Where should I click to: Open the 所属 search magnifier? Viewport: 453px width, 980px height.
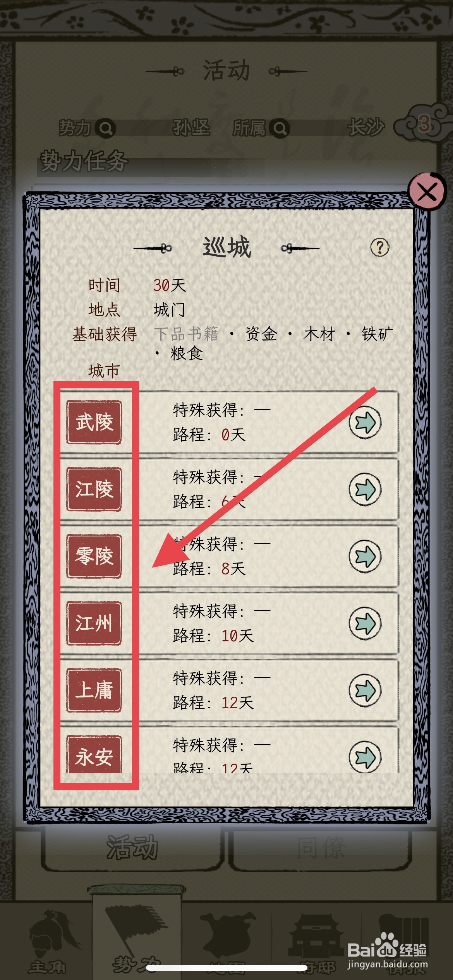pyautogui.click(x=280, y=128)
